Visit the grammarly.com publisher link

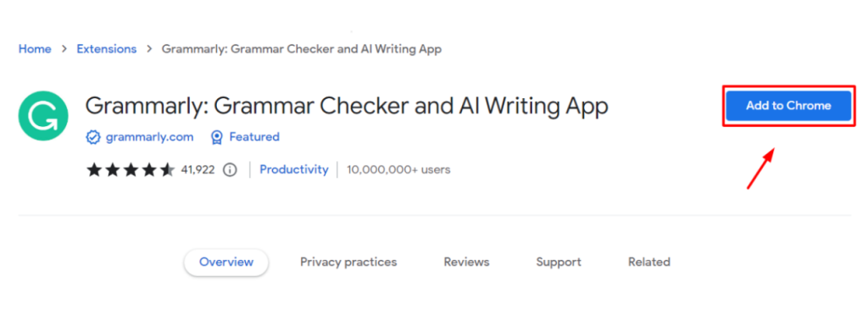coord(149,137)
